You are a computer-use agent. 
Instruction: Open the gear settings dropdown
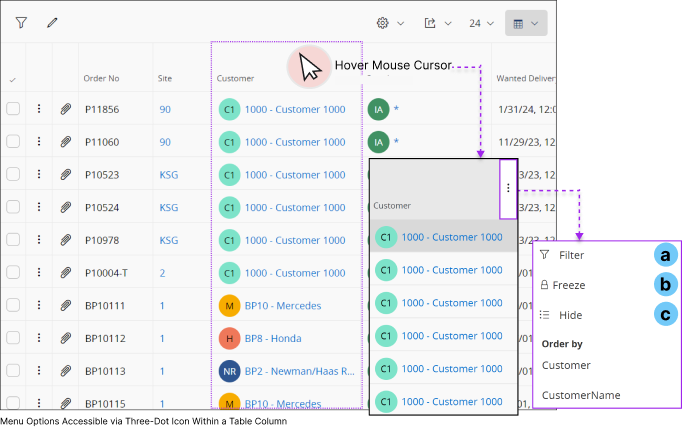(389, 23)
